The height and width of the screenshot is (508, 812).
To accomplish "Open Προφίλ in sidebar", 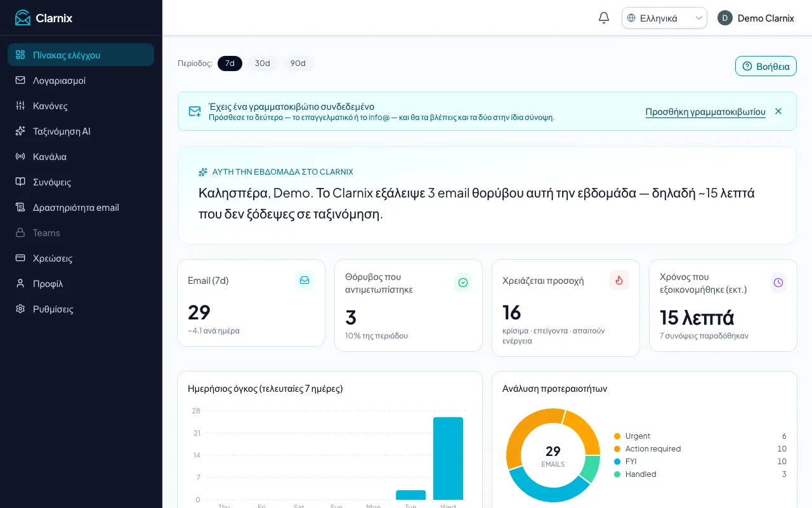I will [81, 283].
